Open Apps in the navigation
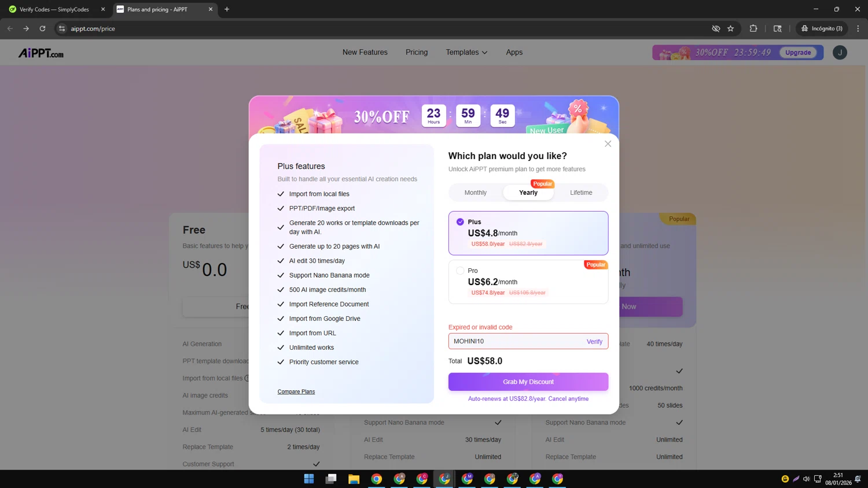This screenshot has height=488, width=868. (514, 52)
